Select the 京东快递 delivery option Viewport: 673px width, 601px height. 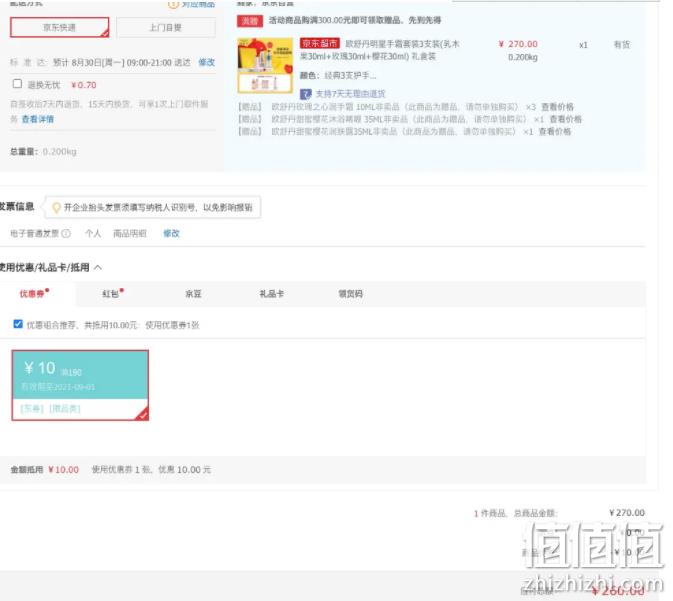click(x=59, y=27)
